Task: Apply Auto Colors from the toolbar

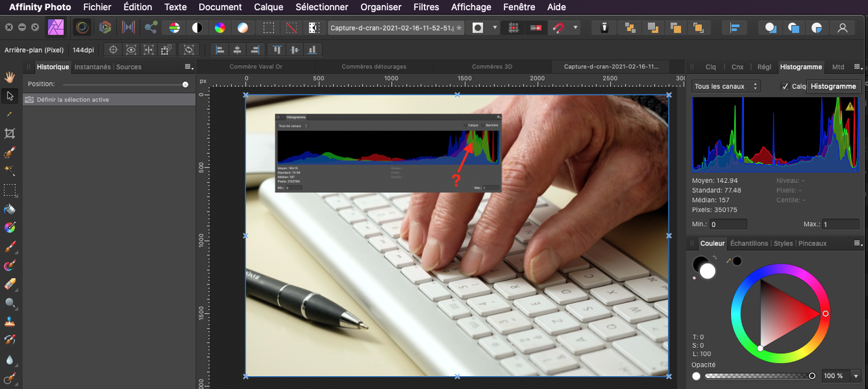Action: [x=220, y=28]
